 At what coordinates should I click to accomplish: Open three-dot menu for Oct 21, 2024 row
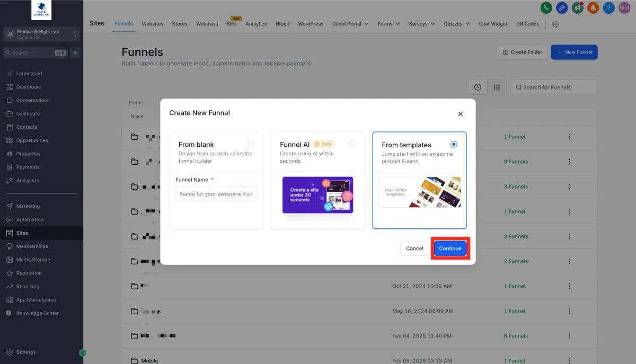(x=570, y=286)
